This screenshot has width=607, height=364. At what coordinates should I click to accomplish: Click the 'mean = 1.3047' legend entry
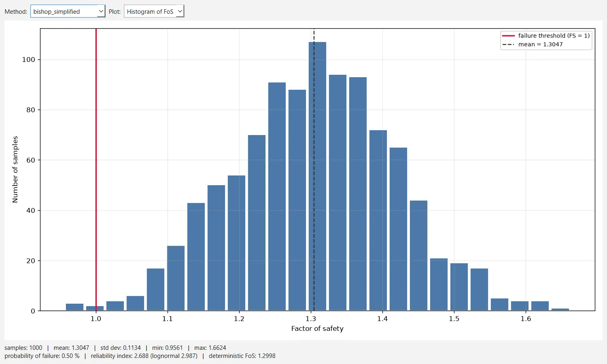(x=533, y=44)
